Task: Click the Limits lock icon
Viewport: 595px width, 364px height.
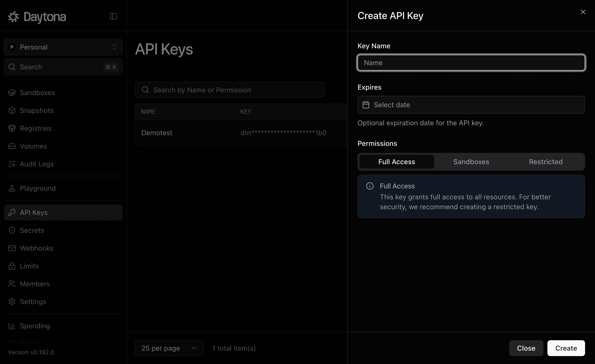Action: [x=12, y=266]
